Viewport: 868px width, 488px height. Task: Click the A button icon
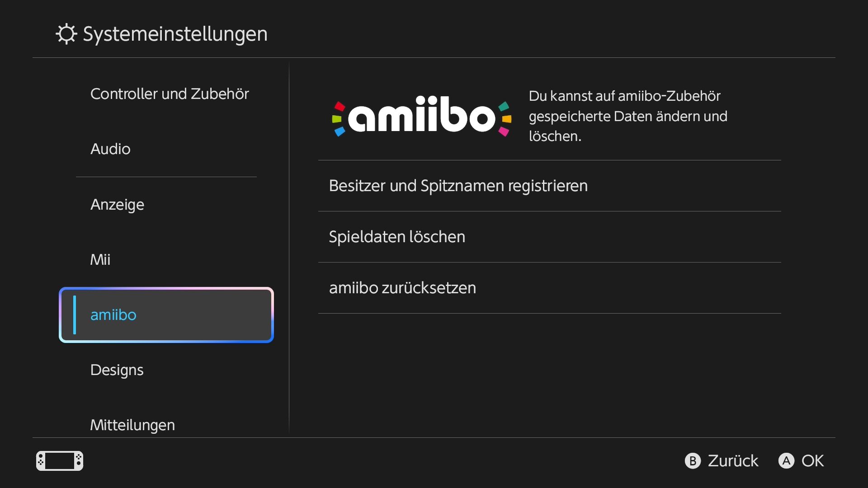(x=786, y=461)
